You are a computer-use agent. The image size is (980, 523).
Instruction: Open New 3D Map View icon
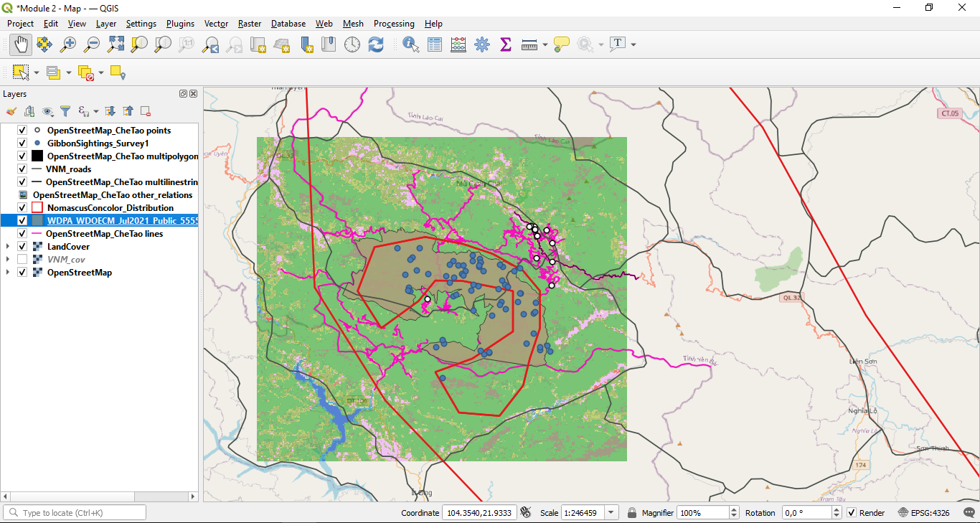point(281,44)
